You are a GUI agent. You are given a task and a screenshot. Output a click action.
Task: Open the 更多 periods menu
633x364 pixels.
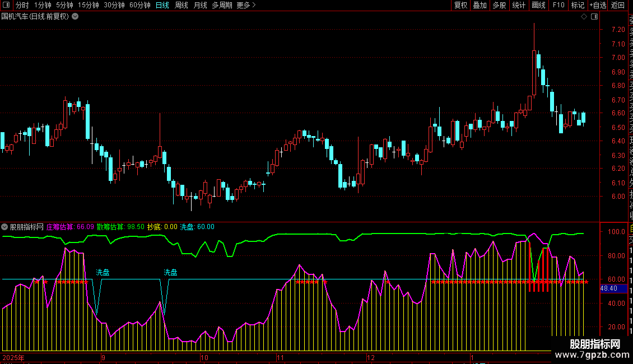(246, 5)
